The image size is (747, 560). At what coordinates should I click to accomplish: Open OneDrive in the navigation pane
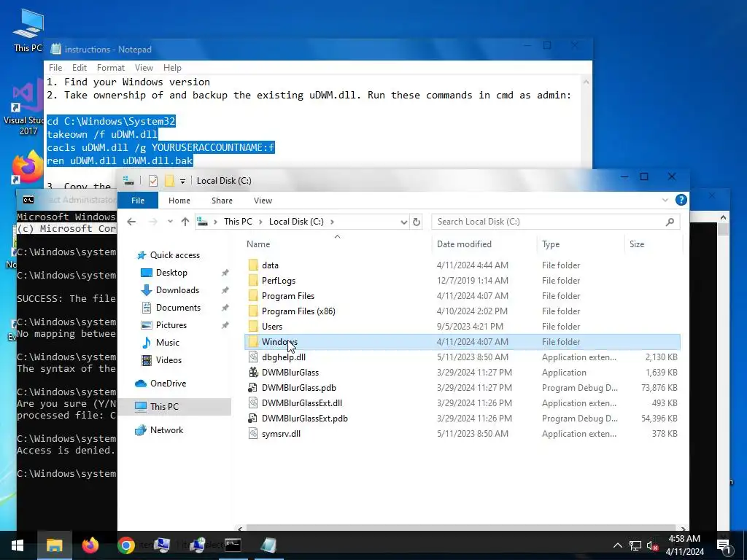(168, 384)
